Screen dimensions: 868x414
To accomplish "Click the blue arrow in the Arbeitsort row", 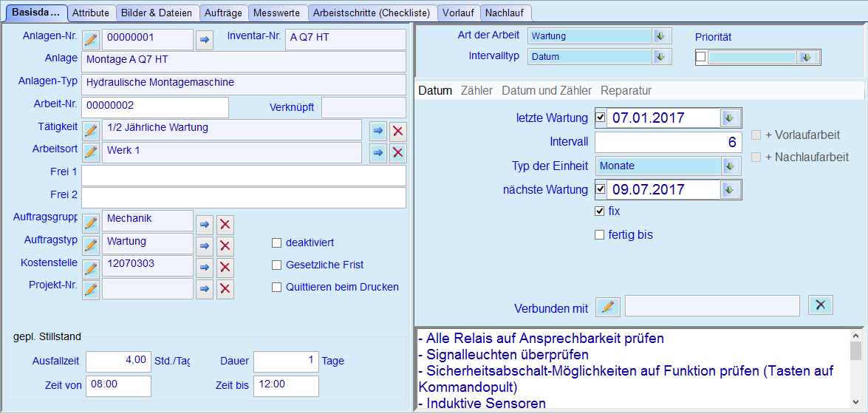I will pyautogui.click(x=378, y=152).
